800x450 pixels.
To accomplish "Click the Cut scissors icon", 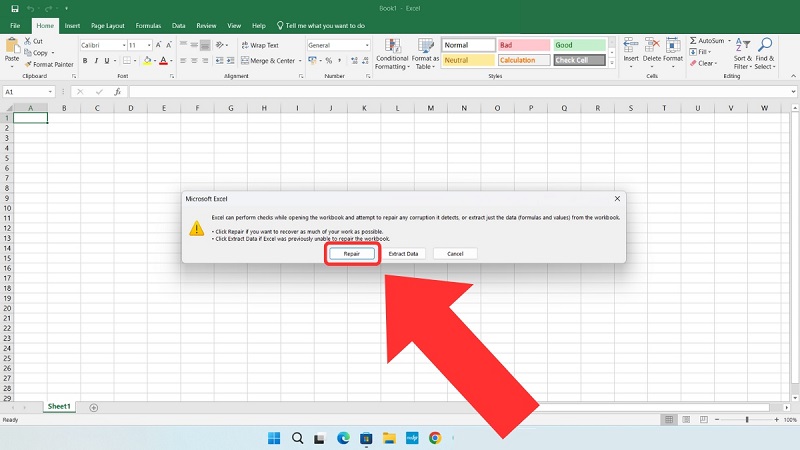I will pyautogui.click(x=27, y=42).
